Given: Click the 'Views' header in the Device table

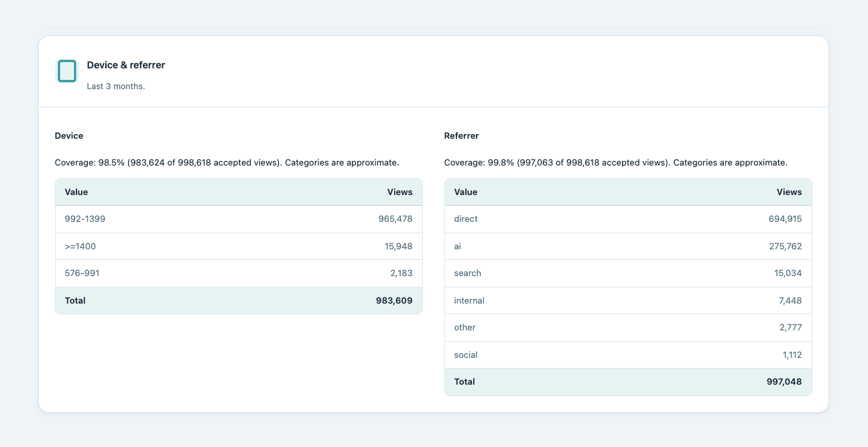Looking at the screenshot, I should coord(400,192).
